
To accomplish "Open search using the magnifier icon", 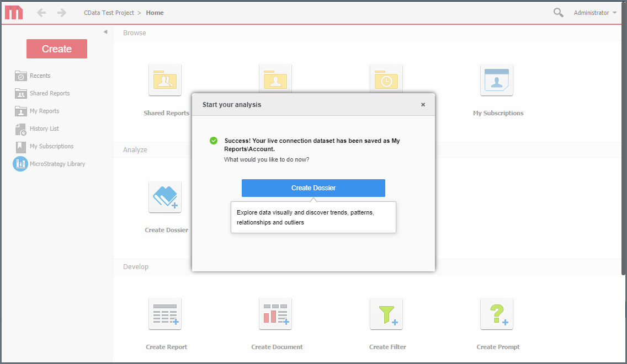I will click(x=558, y=12).
